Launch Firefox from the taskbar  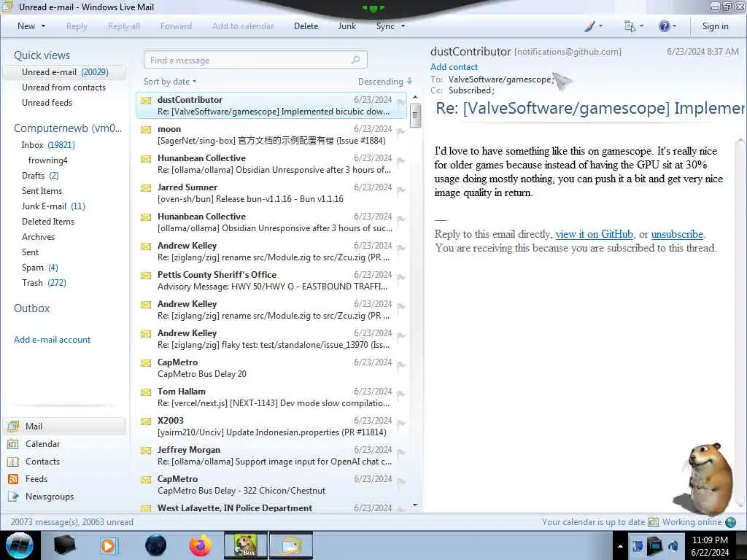(201, 545)
